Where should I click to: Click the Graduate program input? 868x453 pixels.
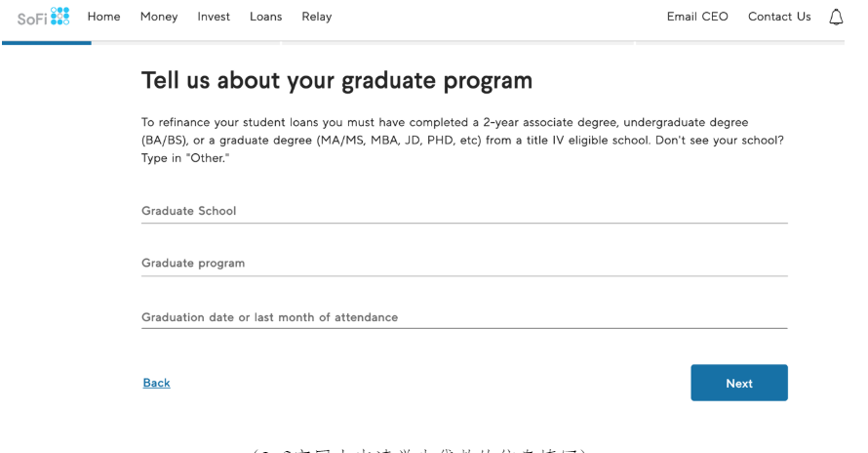464,264
